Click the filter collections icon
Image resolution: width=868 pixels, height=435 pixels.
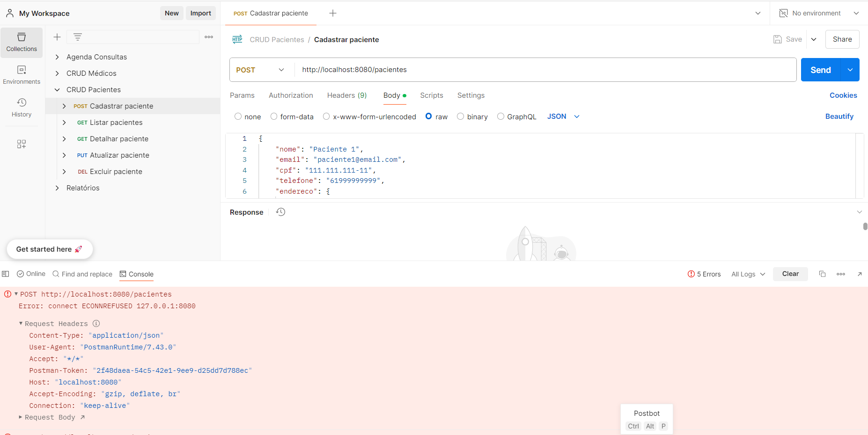(x=78, y=37)
